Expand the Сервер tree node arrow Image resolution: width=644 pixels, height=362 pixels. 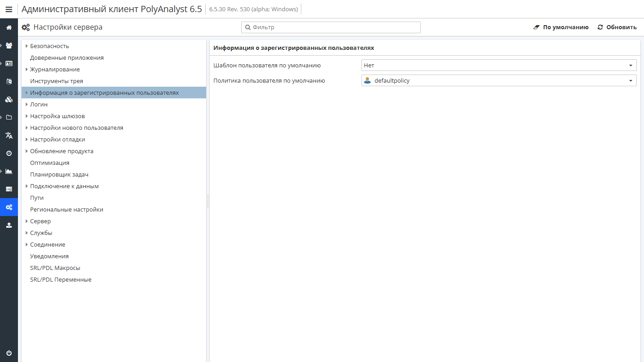[27, 221]
